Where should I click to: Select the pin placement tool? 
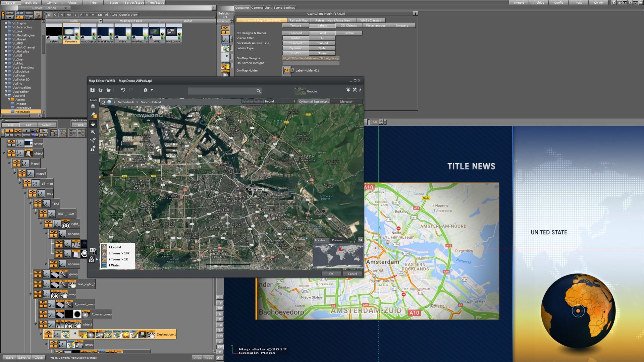tap(93, 115)
